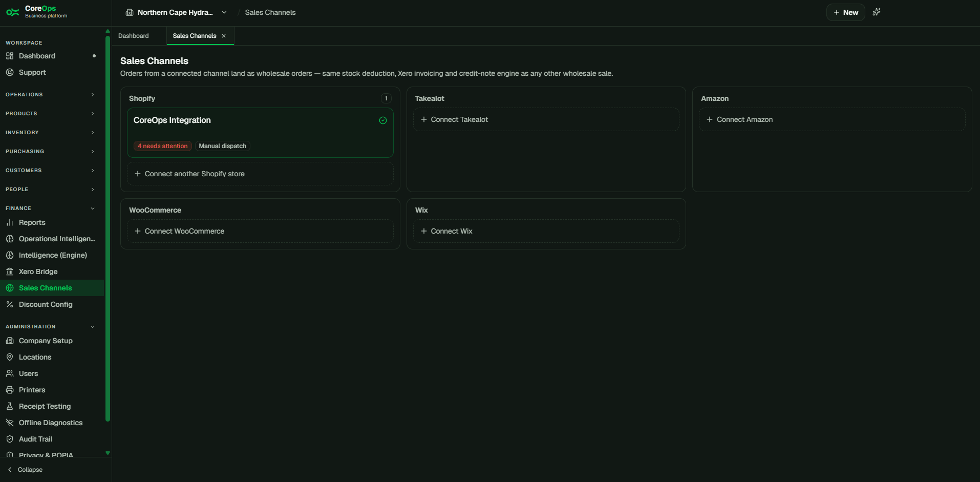Expand the Products sidebar section
The image size is (980, 482).
[50, 114]
